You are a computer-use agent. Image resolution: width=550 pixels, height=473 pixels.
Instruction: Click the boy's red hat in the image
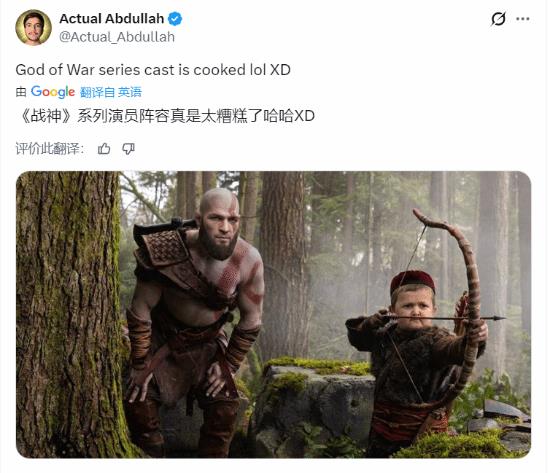coord(412,282)
